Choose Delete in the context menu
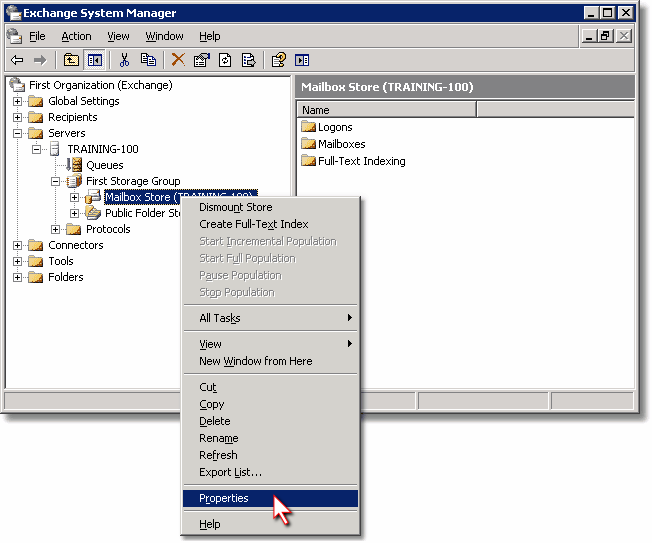The height and width of the screenshot is (543, 652). pyautogui.click(x=270, y=421)
